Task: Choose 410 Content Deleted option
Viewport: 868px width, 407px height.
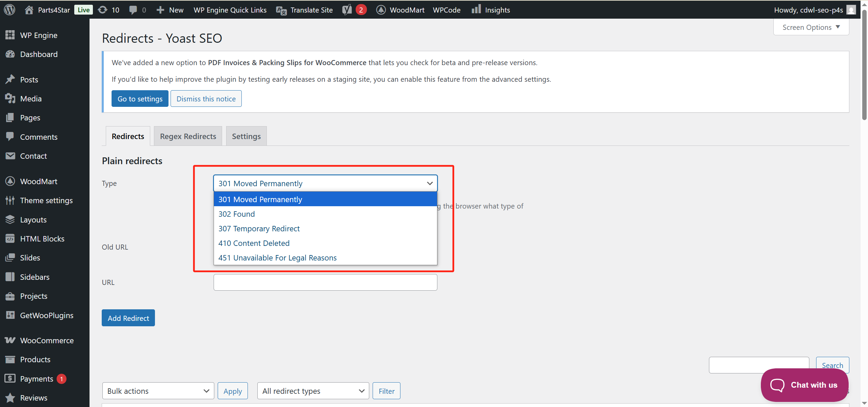Action: click(254, 243)
